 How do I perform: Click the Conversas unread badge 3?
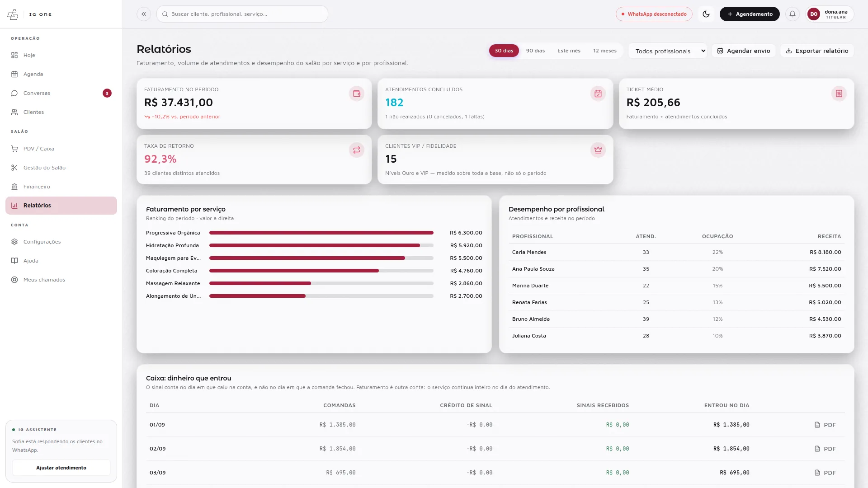[107, 93]
